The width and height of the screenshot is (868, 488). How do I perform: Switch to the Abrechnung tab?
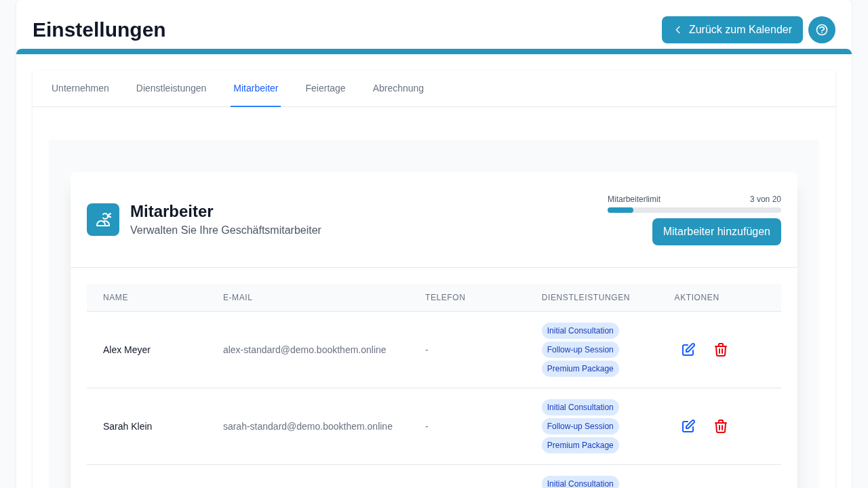398,88
